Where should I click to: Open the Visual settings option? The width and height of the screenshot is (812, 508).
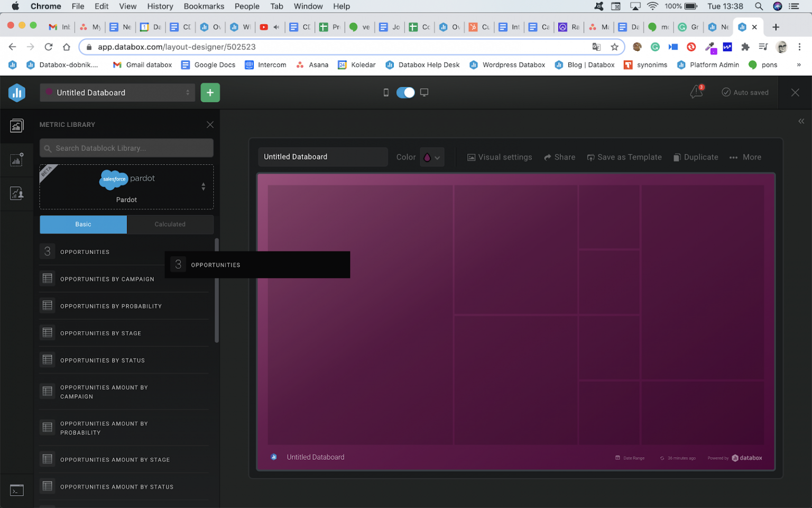tap(500, 157)
